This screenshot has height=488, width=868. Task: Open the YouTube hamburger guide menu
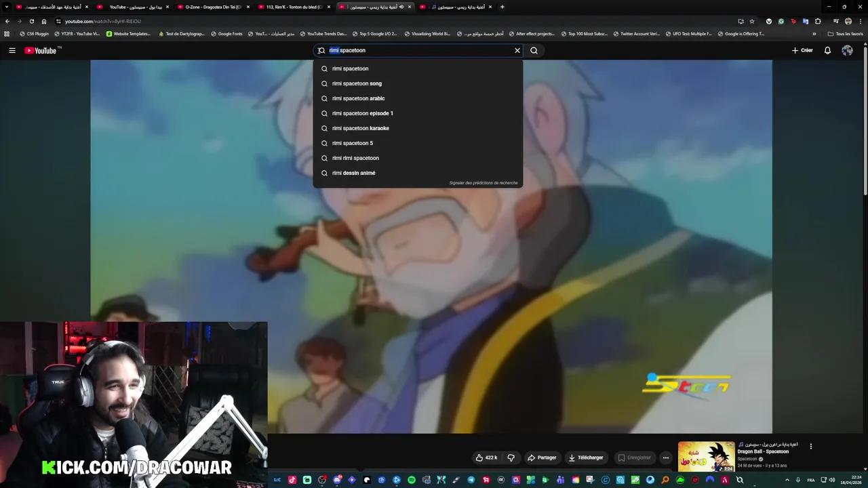point(12,50)
